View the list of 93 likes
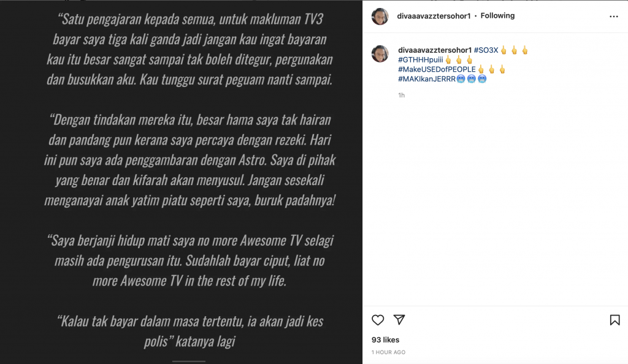 [385, 339]
